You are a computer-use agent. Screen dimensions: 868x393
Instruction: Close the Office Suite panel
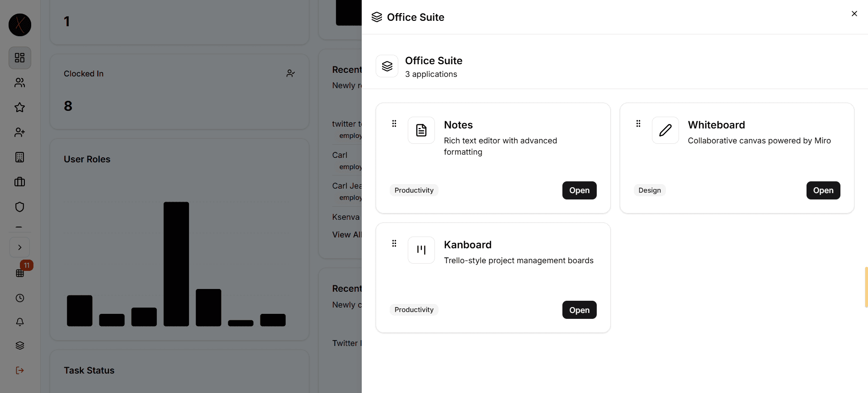tap(854, 14)
